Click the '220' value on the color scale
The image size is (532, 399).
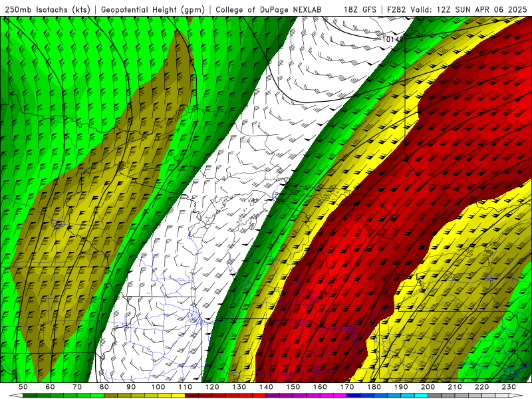click(x=482, y=387)
